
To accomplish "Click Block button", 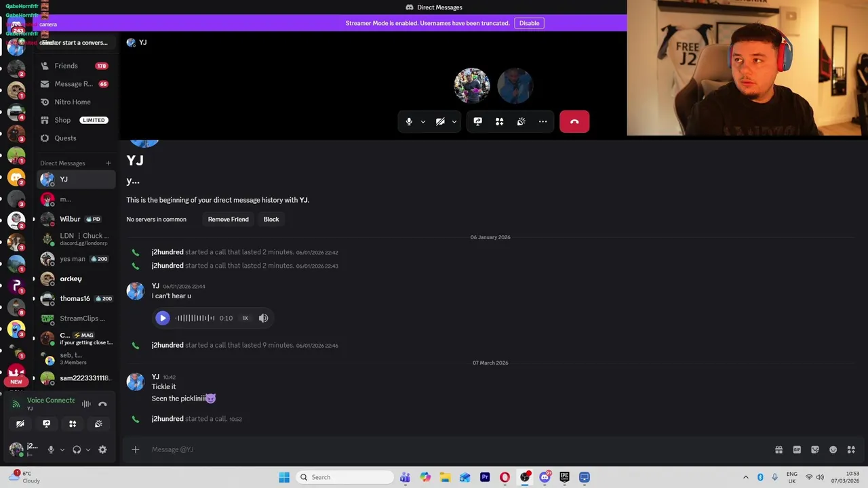I will click(x=271, y=219).
